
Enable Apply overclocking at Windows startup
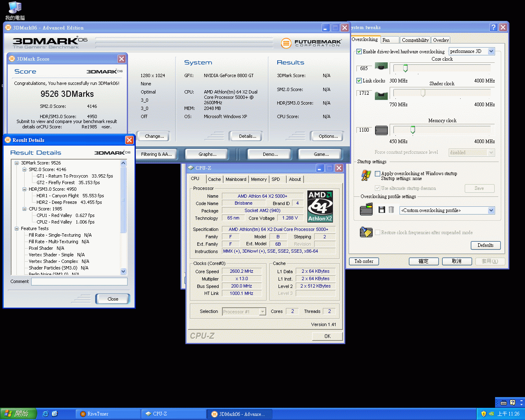click(x=377, y=173)
